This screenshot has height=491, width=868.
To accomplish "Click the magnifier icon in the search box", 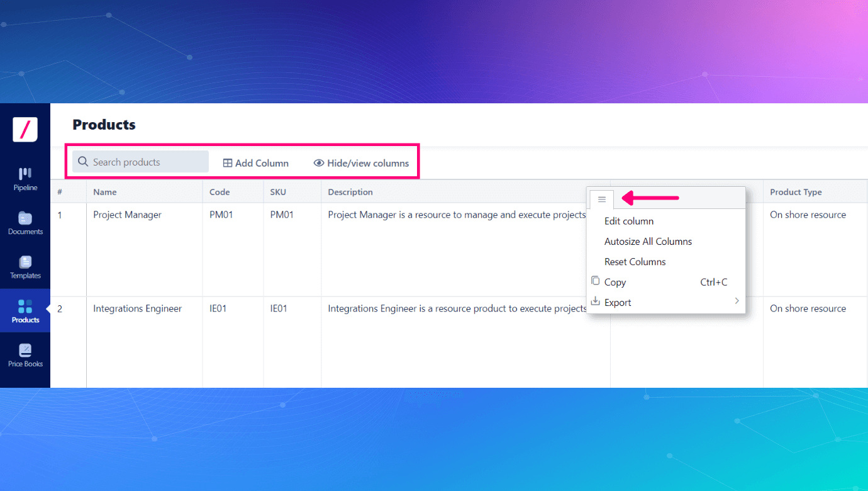I will (x=82, y=162).
